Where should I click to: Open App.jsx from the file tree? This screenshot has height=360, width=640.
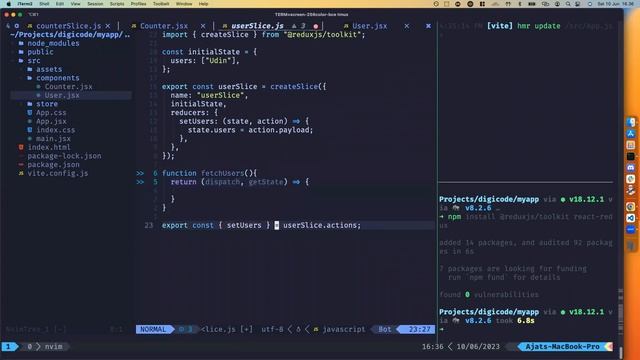pos(51,121)
